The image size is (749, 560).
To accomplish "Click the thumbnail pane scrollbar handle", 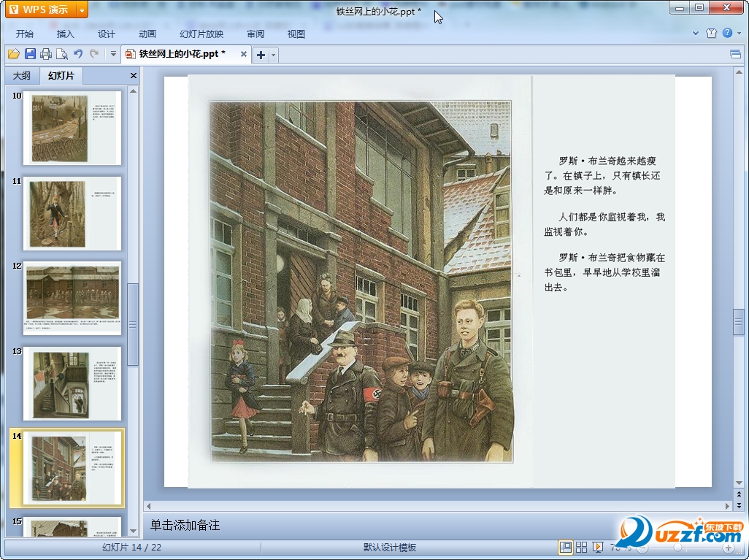I will (x=133, y=324).
